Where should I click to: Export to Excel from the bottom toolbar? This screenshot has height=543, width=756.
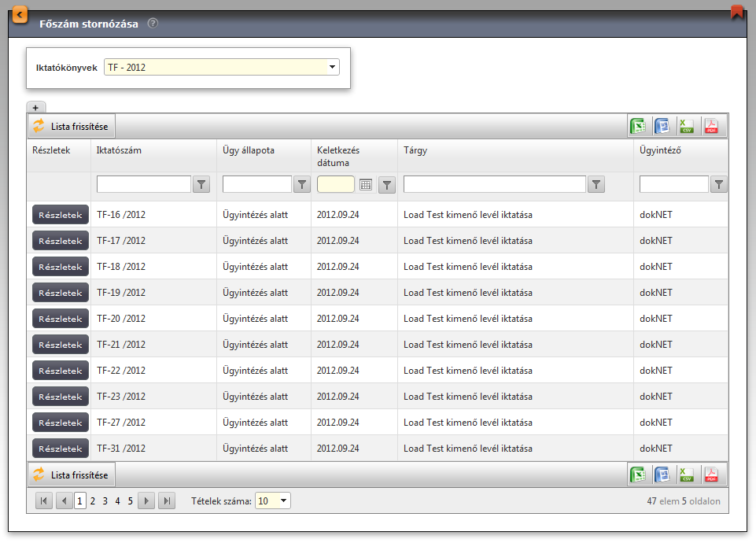pos(638,475)
